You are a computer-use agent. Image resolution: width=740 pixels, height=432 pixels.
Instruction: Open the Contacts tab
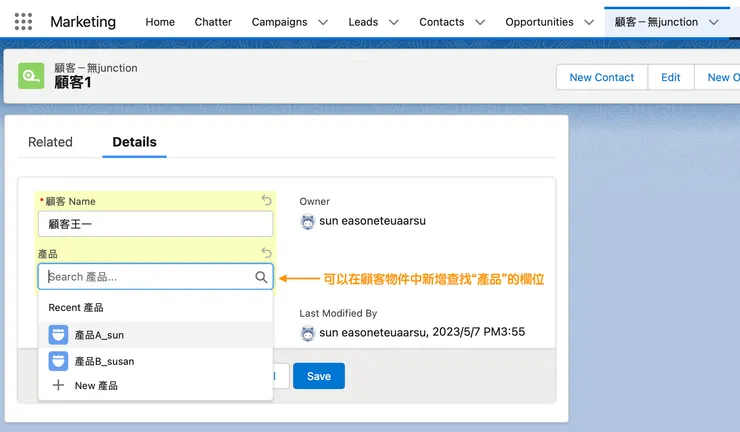(x=442, y=22)
